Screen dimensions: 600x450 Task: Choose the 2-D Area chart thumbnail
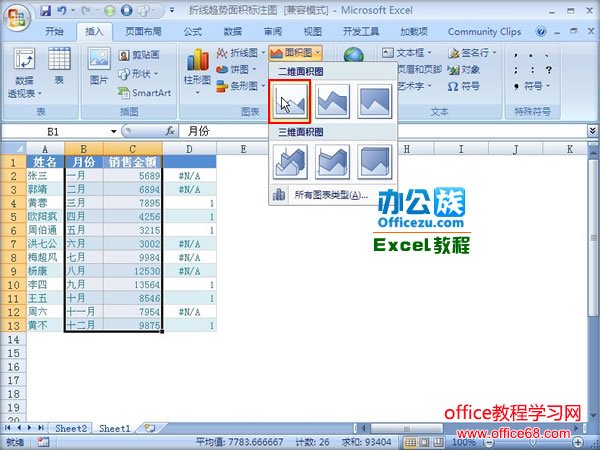pyautogui.click(x=290, y=101)
